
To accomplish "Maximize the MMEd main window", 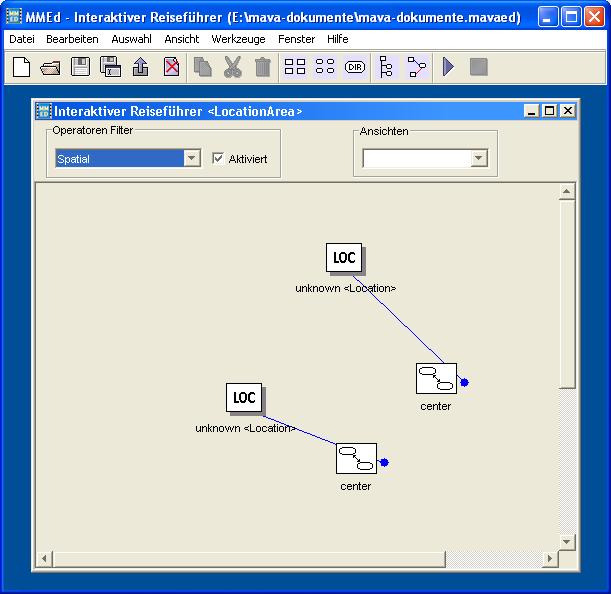I will point(571,17).
